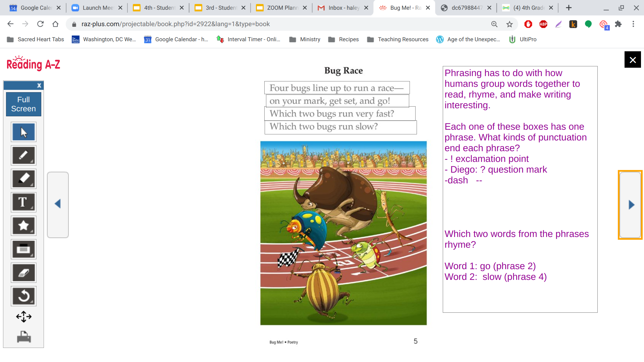Go to the next book page
Image resolution: width=644 pixels, height=362 pixels.
[631, 205]
